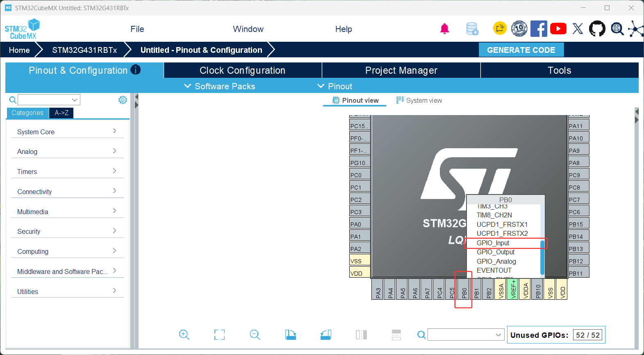This screenshot has height=355, width=644.
Task: Click the search magnifier in the categories panel
Action: point(13,100)
